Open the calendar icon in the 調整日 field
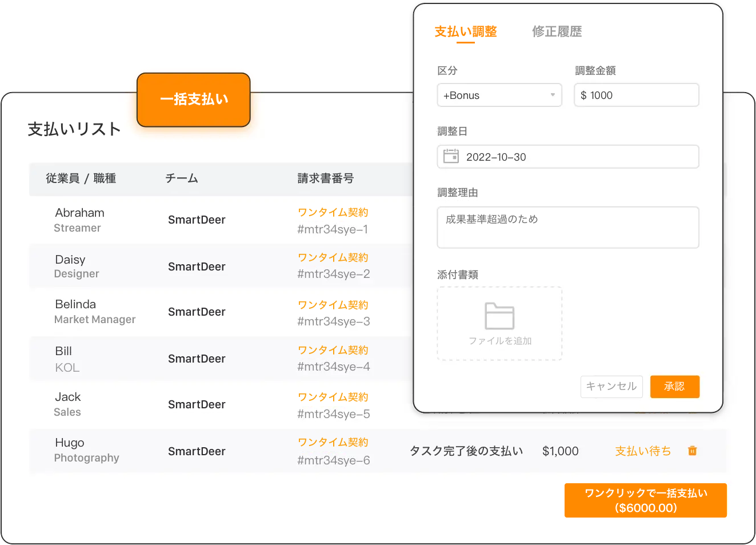The width and height of the screenshot is (756, 545). [451, 156]
